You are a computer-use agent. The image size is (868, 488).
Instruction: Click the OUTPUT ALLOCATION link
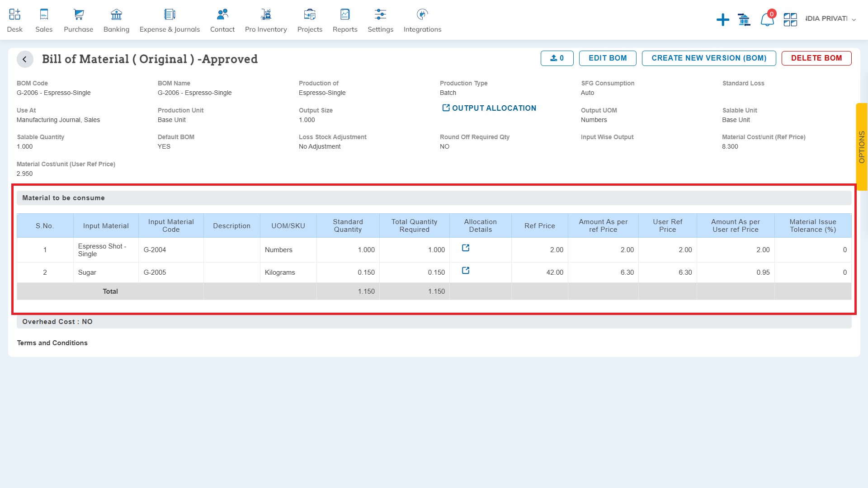click(489, 108)
